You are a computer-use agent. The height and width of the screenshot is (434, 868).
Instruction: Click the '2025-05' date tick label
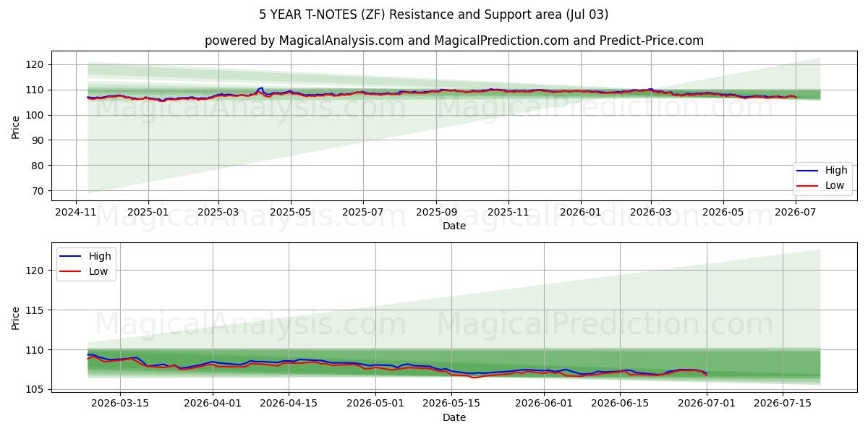click(x=291, y=212)
